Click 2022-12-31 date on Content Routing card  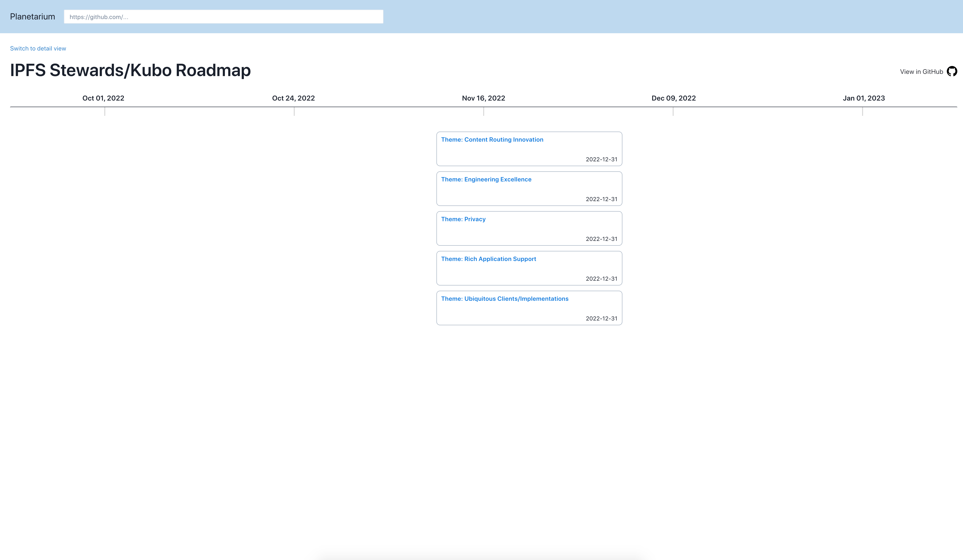602,160
